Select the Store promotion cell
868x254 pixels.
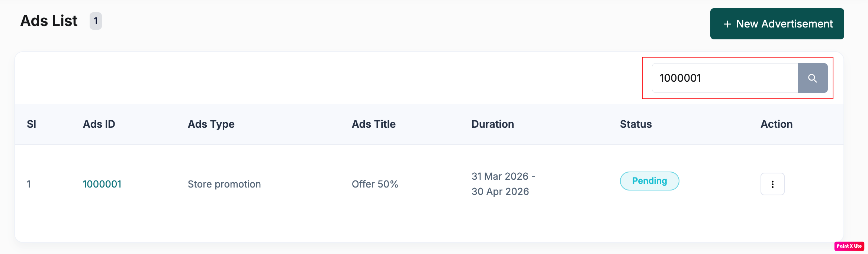(x=224, y=184)
